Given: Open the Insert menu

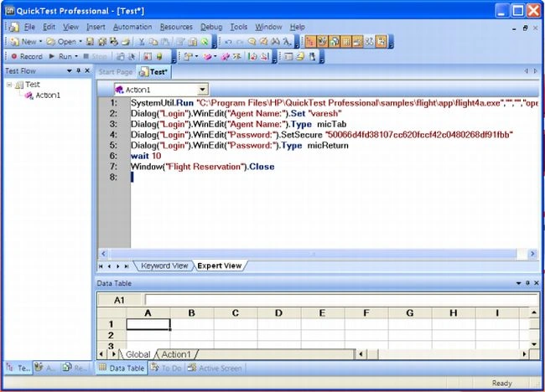Looking at the screenshot, I should point(96,27).
